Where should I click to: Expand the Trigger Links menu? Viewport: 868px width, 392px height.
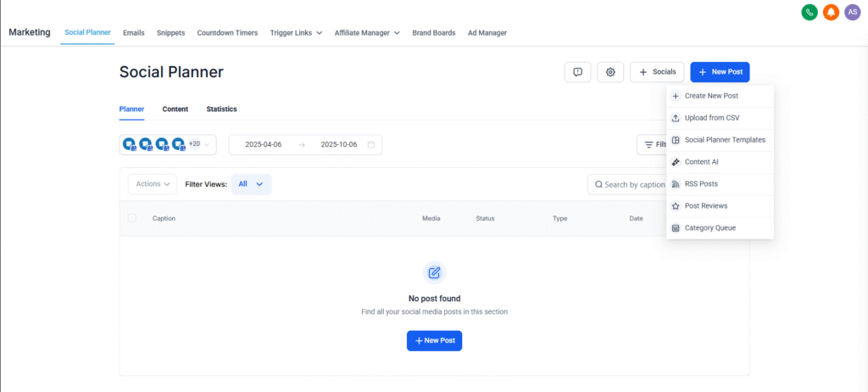pos(296,33)
